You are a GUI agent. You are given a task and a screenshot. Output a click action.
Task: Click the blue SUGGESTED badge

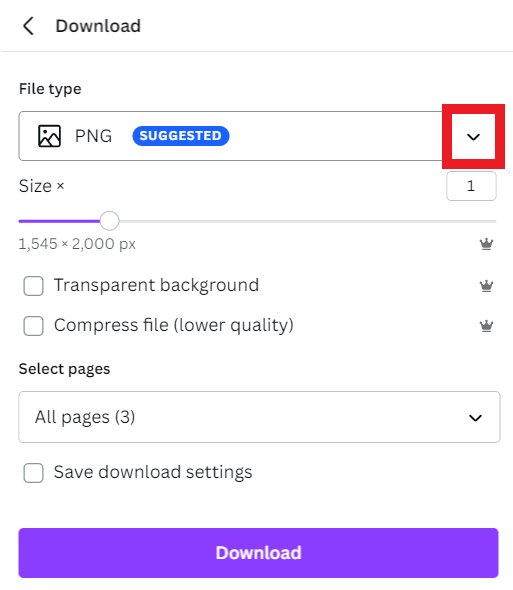click(x=181, y=136)
